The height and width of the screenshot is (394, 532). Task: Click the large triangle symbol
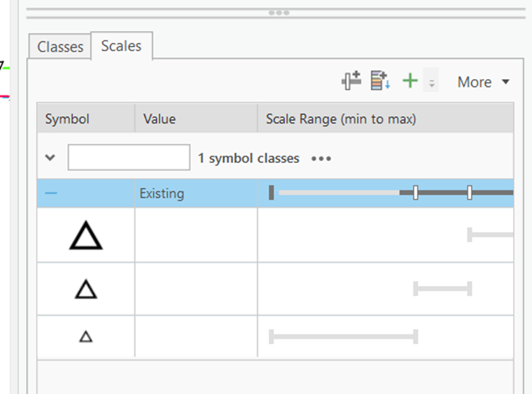(86, 237)
